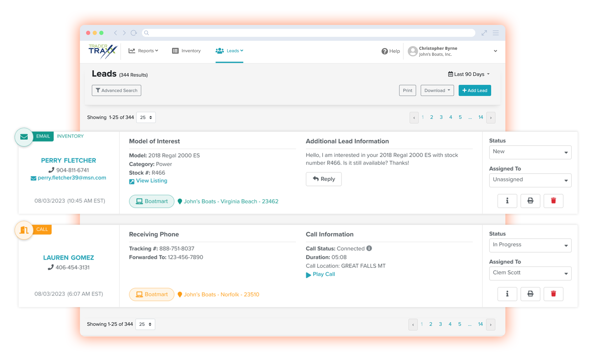This screenshot has width=592, height=364.
Task: Click the Norfolk location pin icon
Action: click(180, 294)
